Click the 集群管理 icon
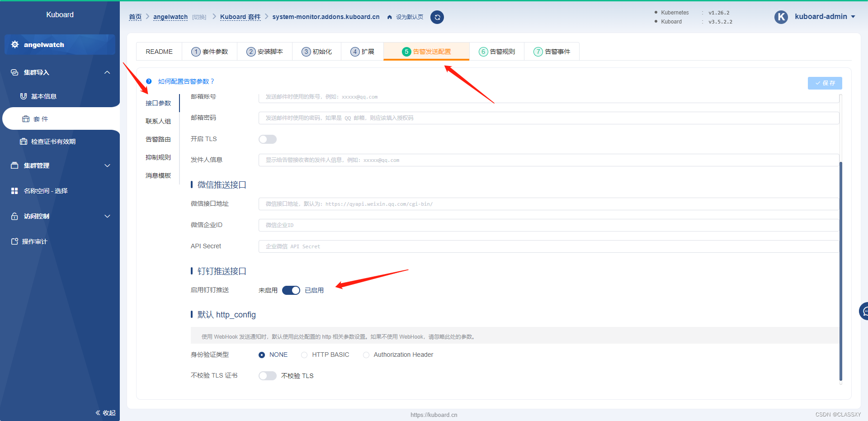Image resolution: width=868 pixels, height=421 pixels. [14, 166]
